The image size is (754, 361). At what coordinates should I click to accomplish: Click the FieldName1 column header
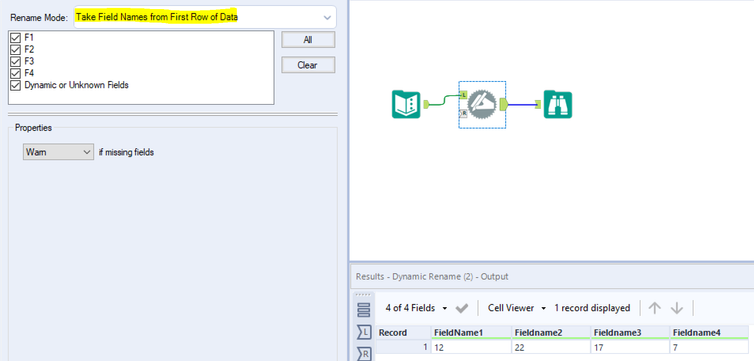(x=471, y=333)
